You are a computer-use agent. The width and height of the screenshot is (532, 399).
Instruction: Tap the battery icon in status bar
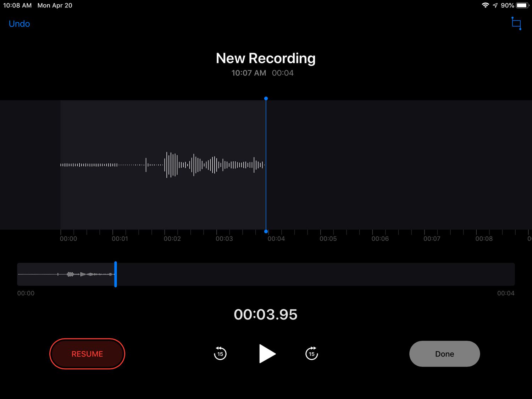pyautogui.click(x=523, y=5)
